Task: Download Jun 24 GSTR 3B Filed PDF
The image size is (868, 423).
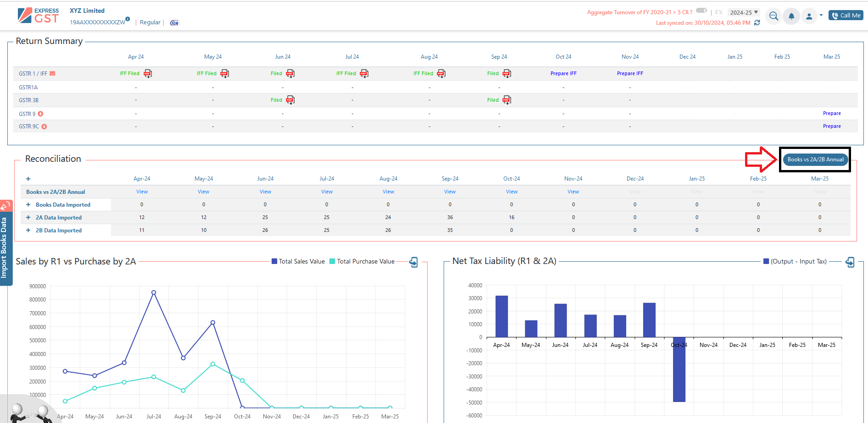Action: tap(290, 100)
